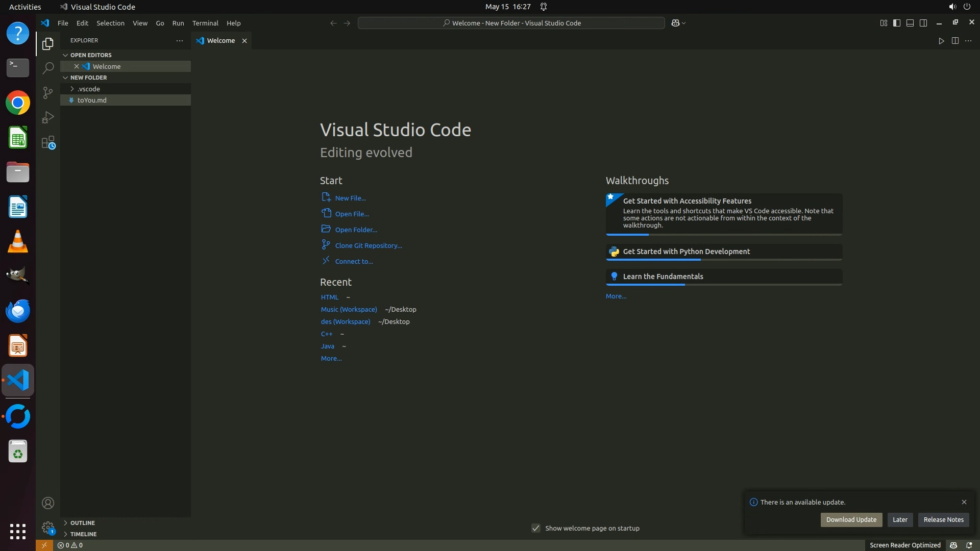Screen dimensions: 980x551
Task: Click the split editor right icon
Action: click(x=954, y=41)
